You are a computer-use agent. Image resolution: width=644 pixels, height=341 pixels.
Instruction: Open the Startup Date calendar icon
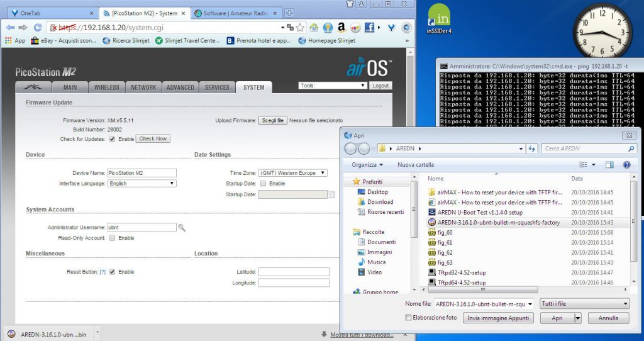(332, 194)
